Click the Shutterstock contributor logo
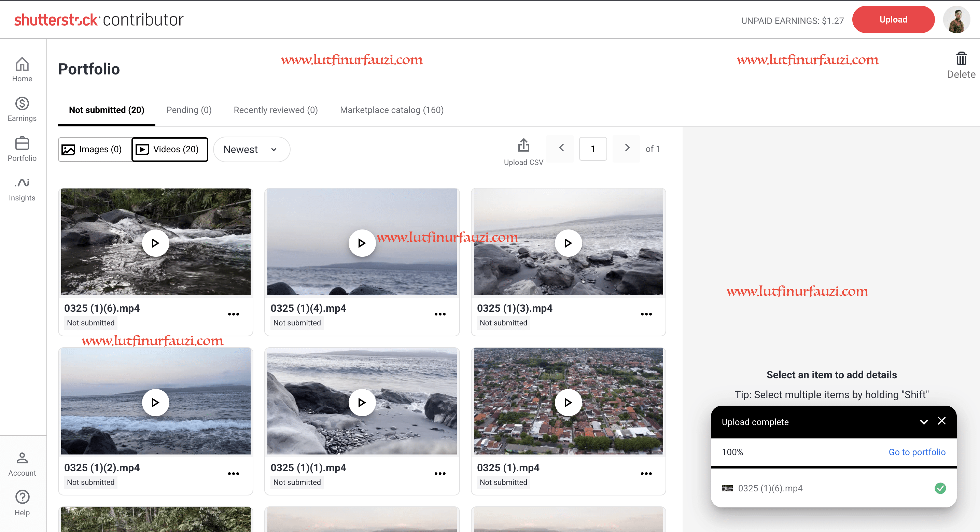This screenshot has height=532, width=980. [x=99, y=19]
